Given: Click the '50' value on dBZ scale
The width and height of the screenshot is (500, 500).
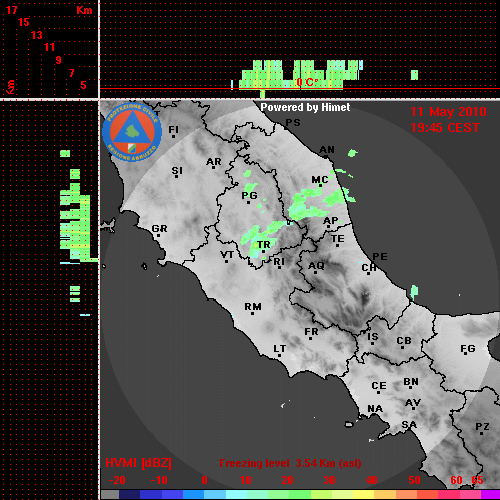Looking at the screenshot, I should tap(414, 480).
